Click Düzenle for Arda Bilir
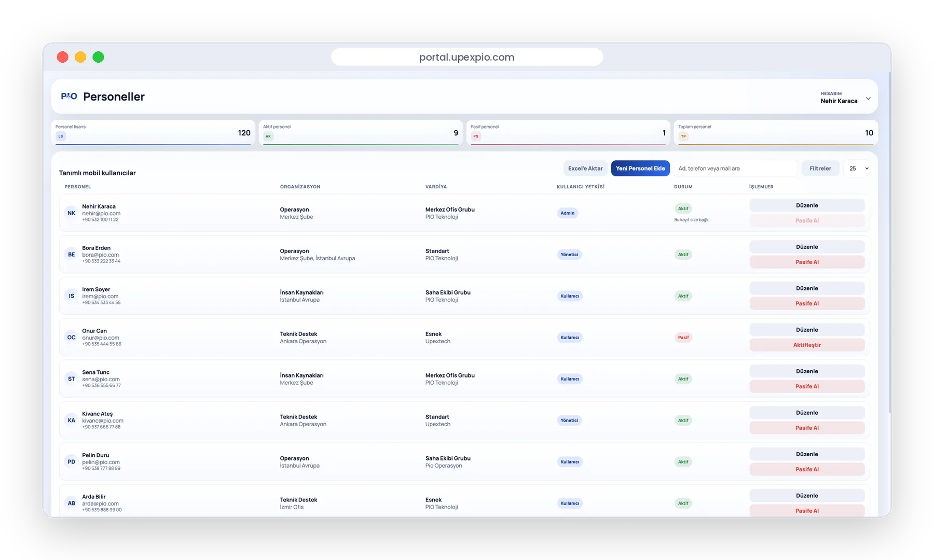 pyautogui.click(x=807, y=496)
